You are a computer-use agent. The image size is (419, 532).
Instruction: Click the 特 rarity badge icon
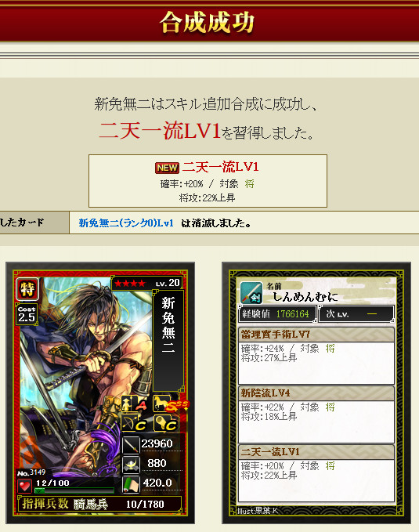point(27,289)
